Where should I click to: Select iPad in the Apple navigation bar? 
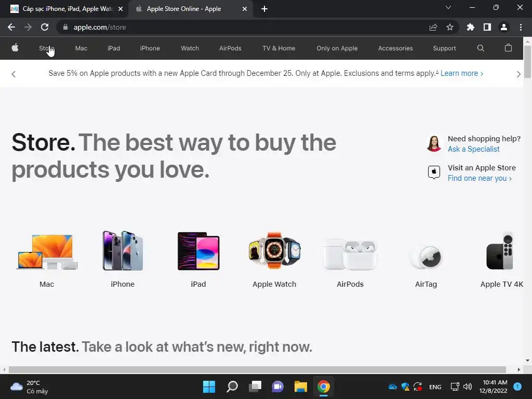114,48
